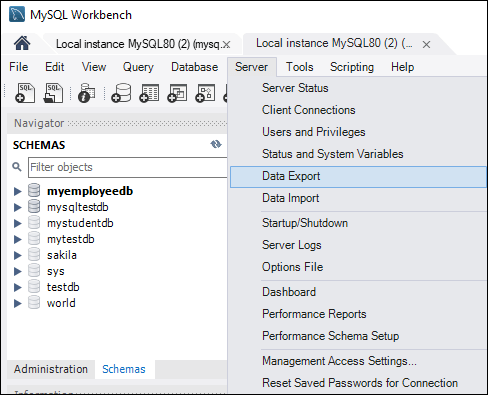This screenshot has width=488, height=395.
Task: Switch to the Administration tab
Action: 51,369
